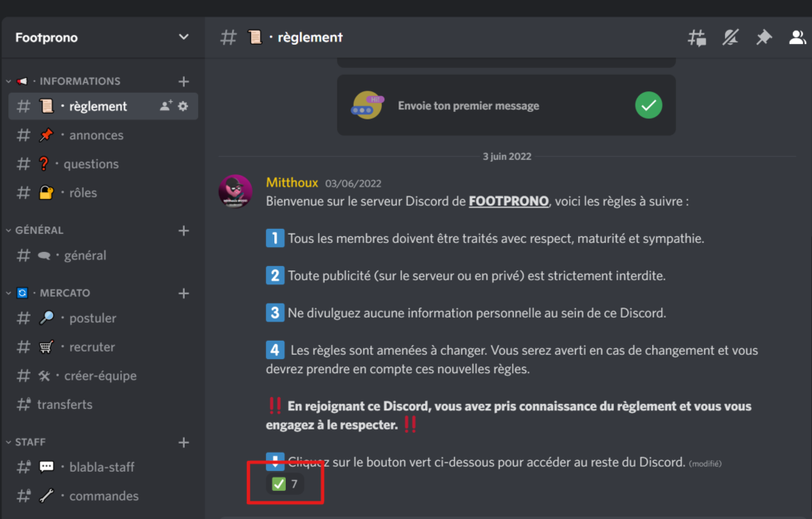Go to the général channel
The height and width of the screenshot is (519, 812).
point(85,255)
